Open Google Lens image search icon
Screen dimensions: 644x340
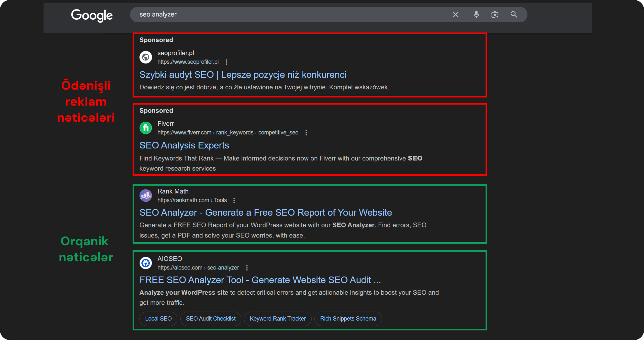(x=495, y=15)
